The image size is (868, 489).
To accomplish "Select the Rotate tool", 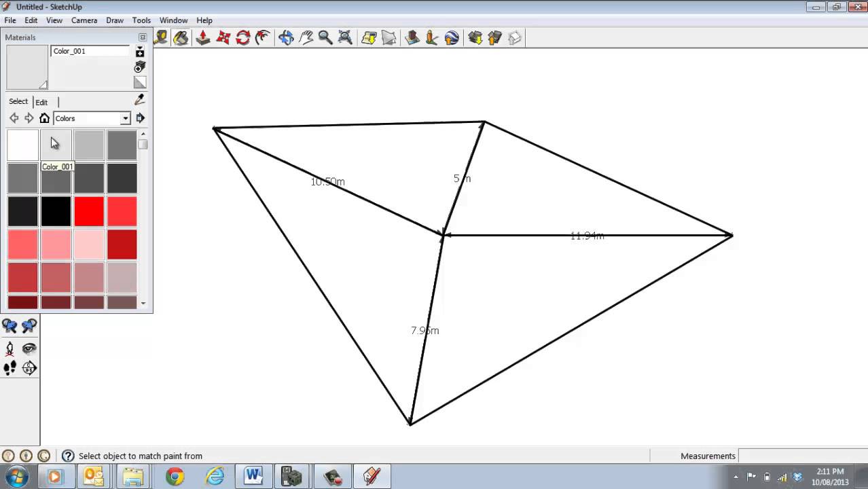I will (x=243, y=37).
